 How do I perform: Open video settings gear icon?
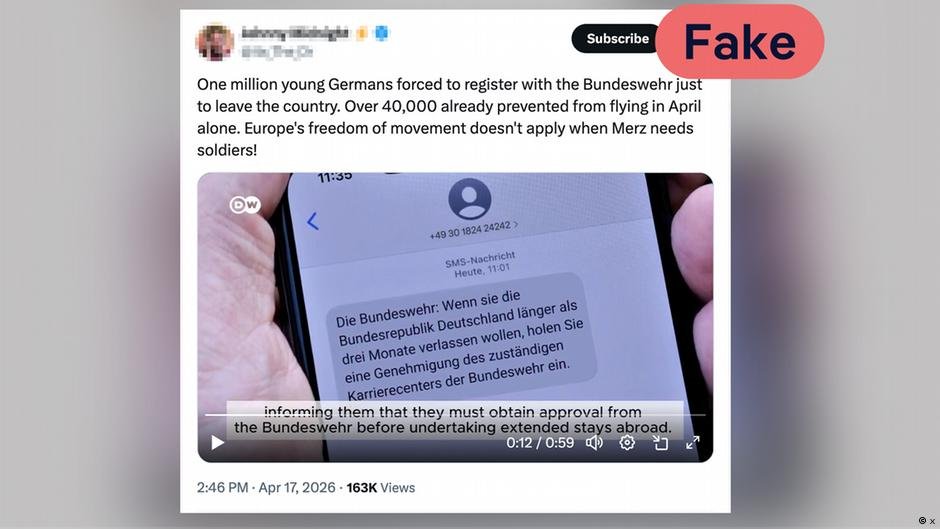[627, 443]
